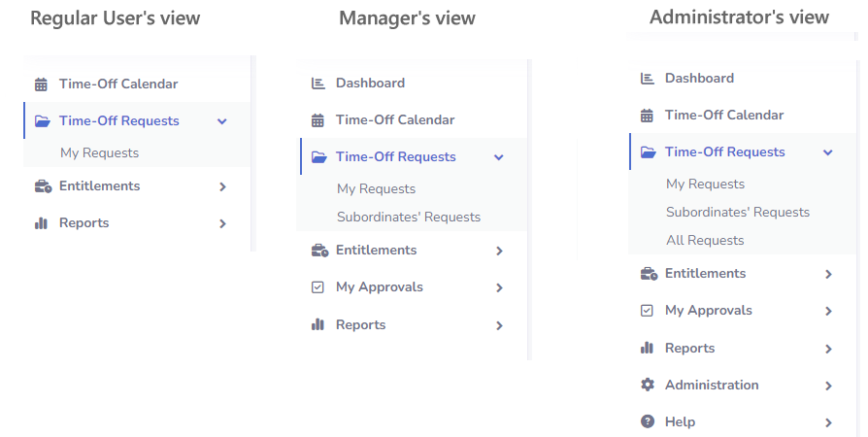
Task: Click the Entitlements briefcase icon in Administrator's view
Action: pos(649,274)
